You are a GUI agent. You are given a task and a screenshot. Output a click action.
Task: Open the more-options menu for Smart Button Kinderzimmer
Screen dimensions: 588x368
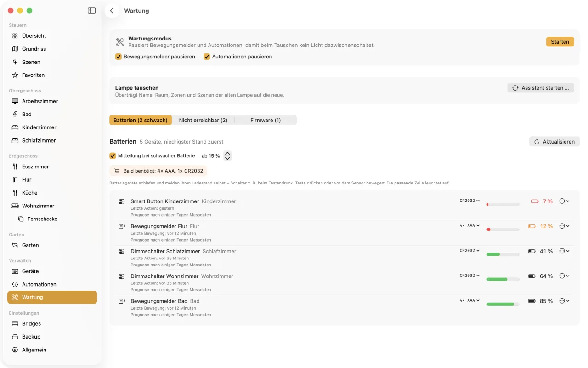click(565, 201)
